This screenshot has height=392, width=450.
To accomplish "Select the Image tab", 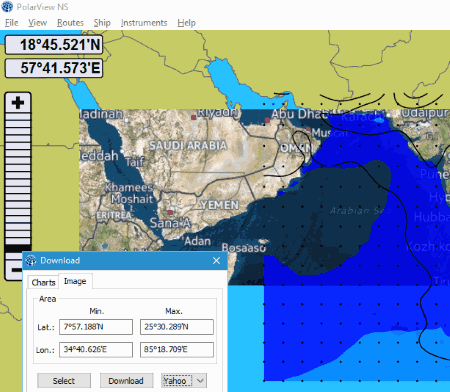I will tap(75, 281).
